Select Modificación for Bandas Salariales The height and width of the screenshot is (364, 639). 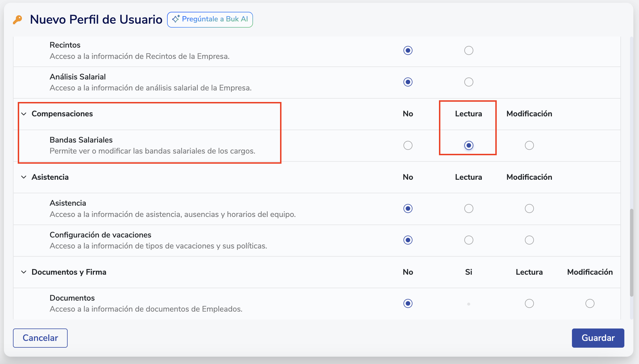[529, 145]
